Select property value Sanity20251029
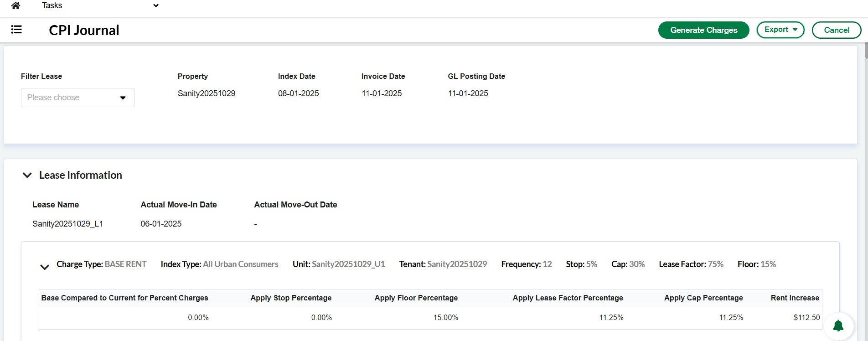This screenshot has width=868, height=341. pos(207,93)
